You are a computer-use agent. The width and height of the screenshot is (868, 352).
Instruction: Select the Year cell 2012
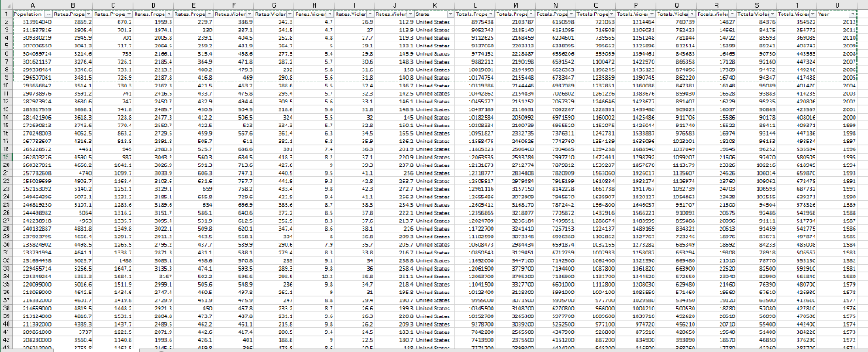point(837,20)
